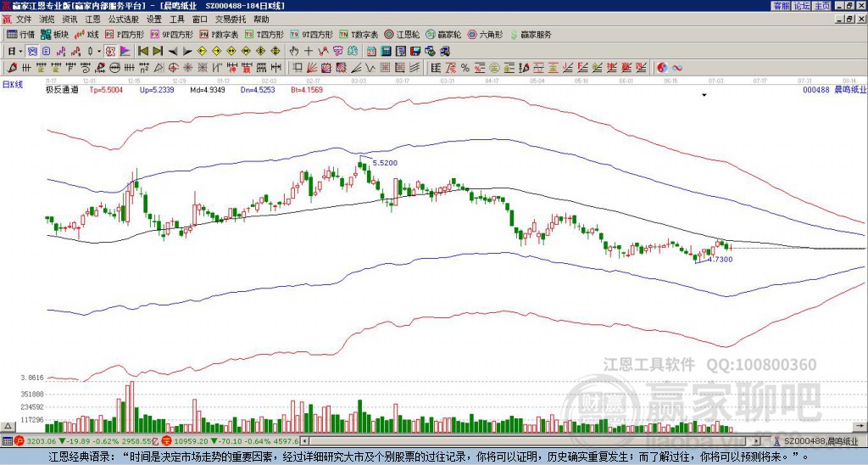Click the 4.7300 price label
Screen dimensions: 868x465
(721, 259)
